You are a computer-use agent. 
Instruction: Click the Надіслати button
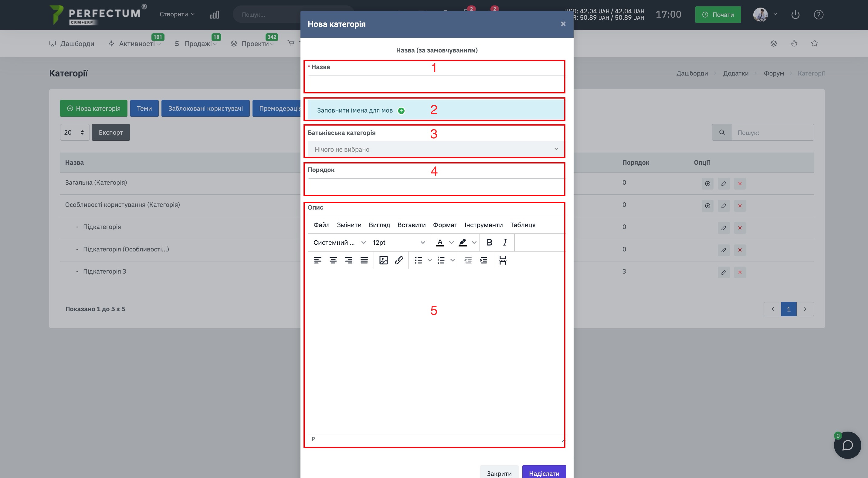point(544,473)
